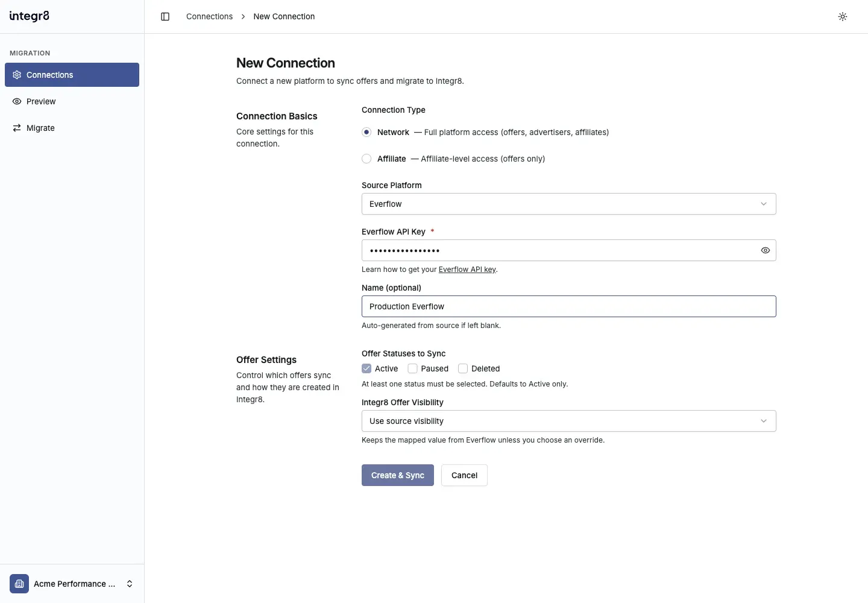The height and width of the screenshot is (603, 868).
Task: Click the Connection Basics heading
Action: 277,116
